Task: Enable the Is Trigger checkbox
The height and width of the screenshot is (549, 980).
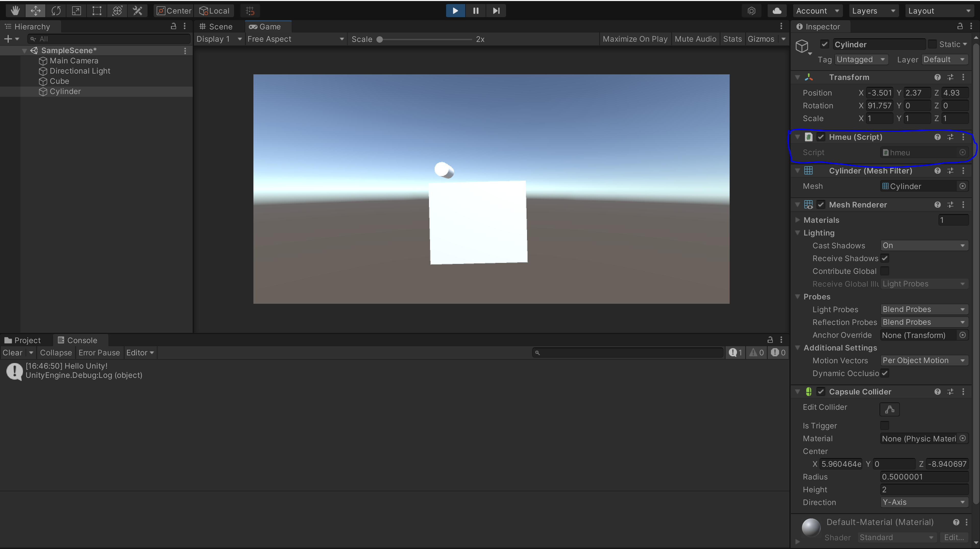Action: [x=885, y=426]
